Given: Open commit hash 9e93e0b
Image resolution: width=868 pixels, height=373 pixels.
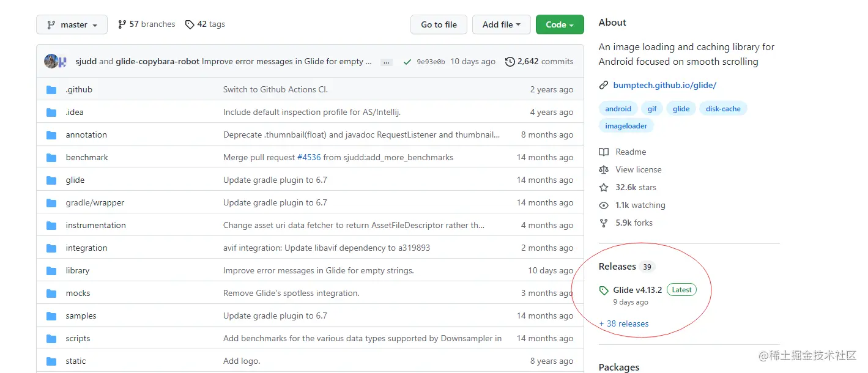Looking at the screenshot, I should (x=431, y=62).
